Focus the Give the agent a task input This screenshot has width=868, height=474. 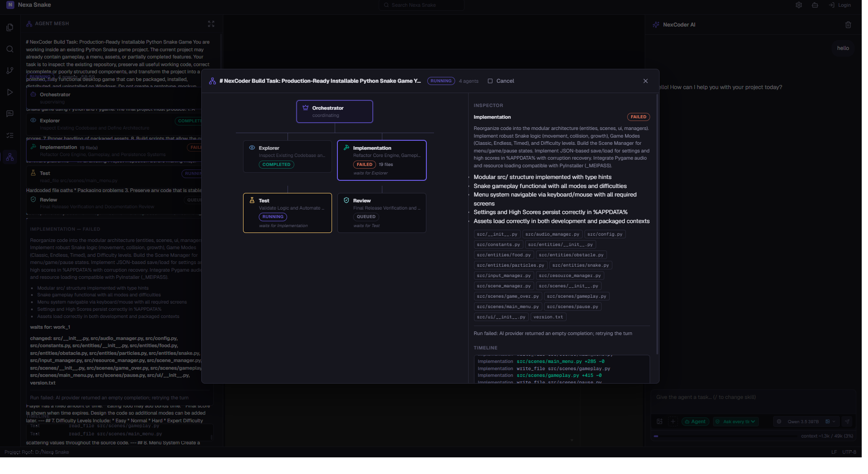coord(753,397)
